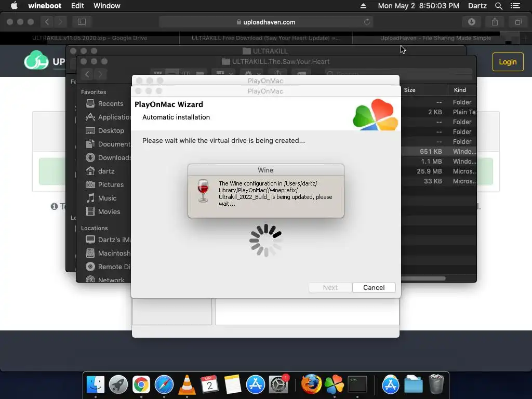This screenshot has width=532, height=399.
Task: Open Safari compass icon in Dock
Action: pyautogui.click(x=164, y=385)
